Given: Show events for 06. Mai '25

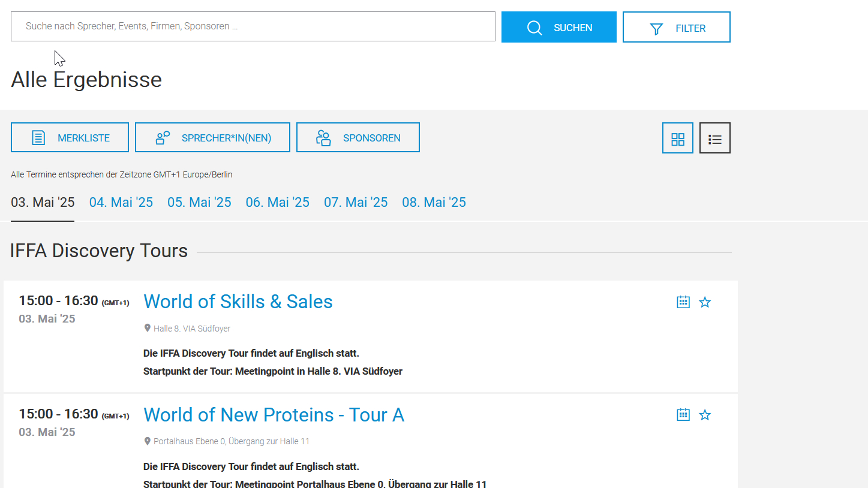Looking at the screenshot, I should click(x=277, y=203).
